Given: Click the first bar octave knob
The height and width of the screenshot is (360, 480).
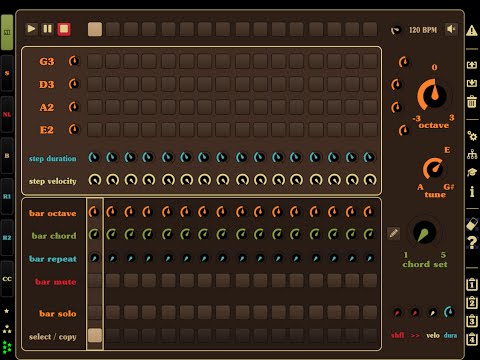Looking at the screenshot, I should tap(94, 212).
